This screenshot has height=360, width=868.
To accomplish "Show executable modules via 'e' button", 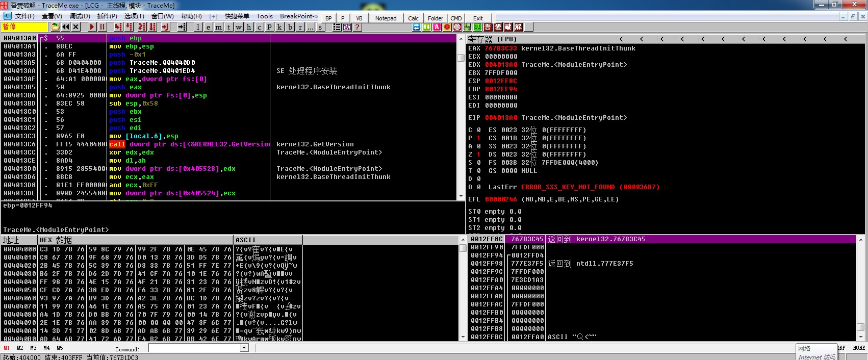I will click(x=209, y=27).
